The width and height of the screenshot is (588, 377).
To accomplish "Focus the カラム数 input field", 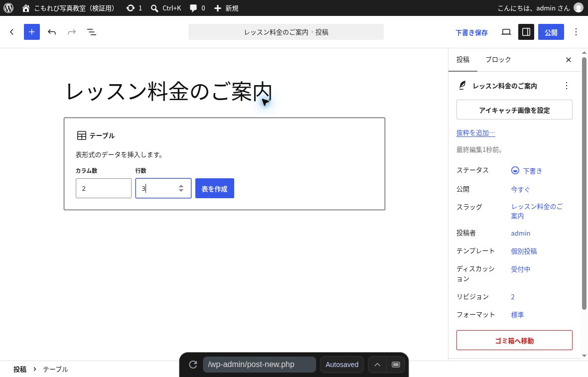I will pos(104,188).
